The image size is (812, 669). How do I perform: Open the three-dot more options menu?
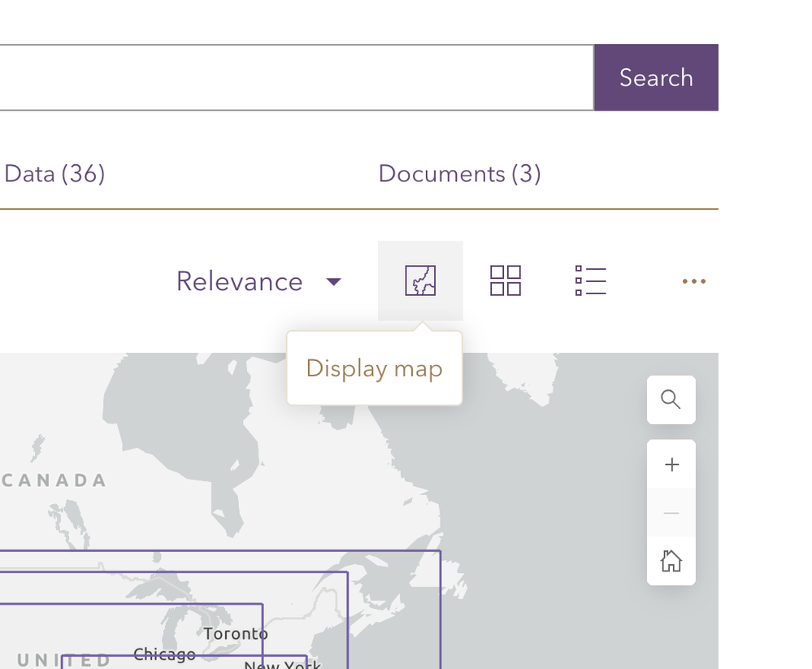[693, 281]
